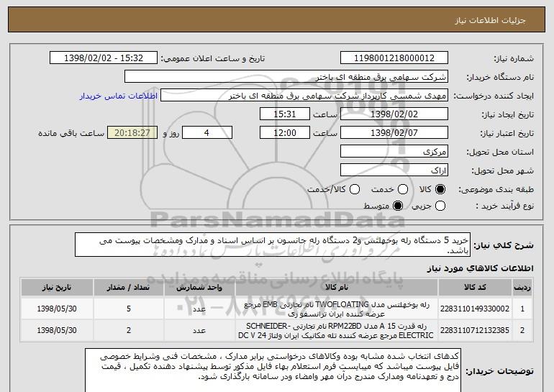Image resolution: width=554 pixels, height=392 pixels.
Task: Select the جزیی purchase type radio
Action: click(440, 206)
